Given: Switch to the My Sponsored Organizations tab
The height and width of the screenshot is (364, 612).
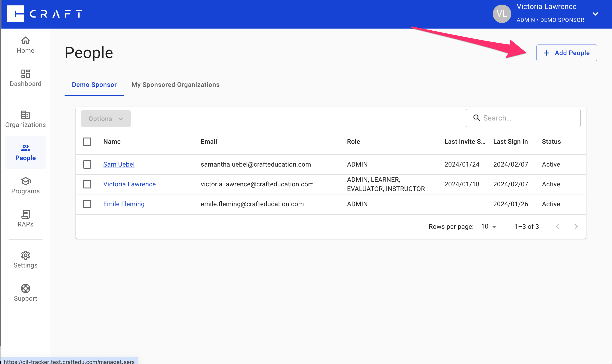Looking at the screenshot, I should click(175, 85).
